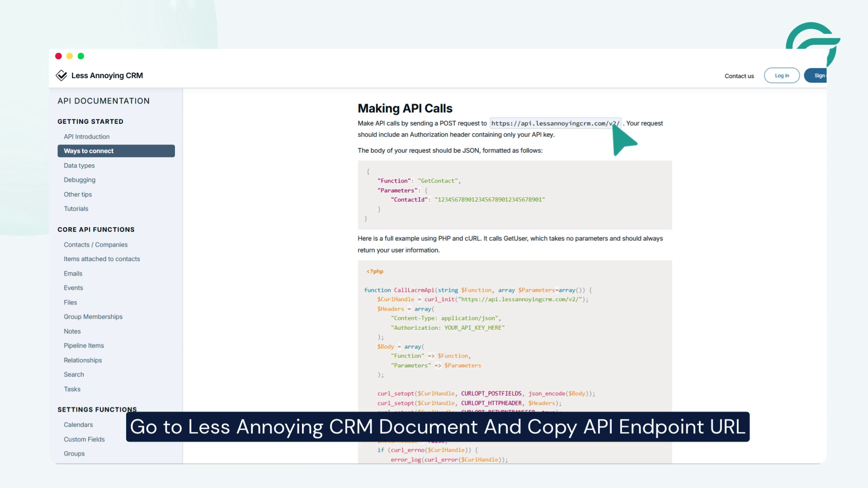
Task: Open Items attached to contacts
Action: click(102, 259)
